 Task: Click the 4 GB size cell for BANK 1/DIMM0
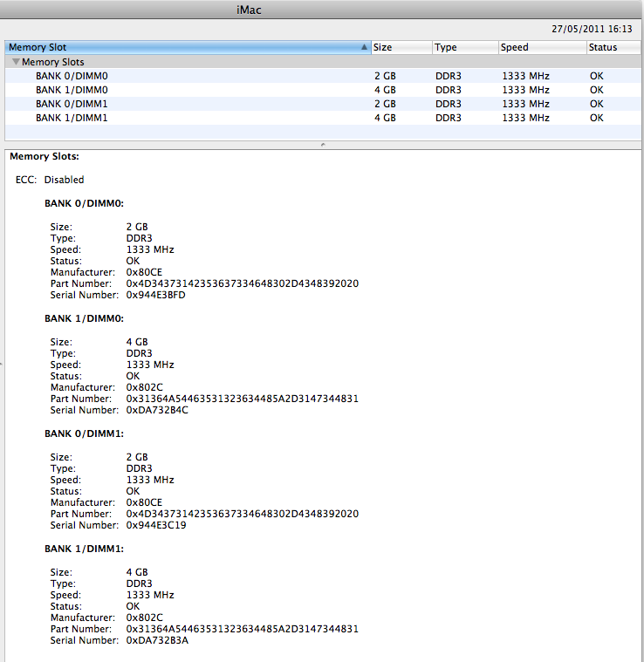[385, 90]
